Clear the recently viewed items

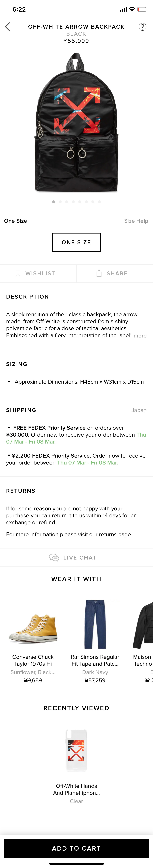pos(76,801)
